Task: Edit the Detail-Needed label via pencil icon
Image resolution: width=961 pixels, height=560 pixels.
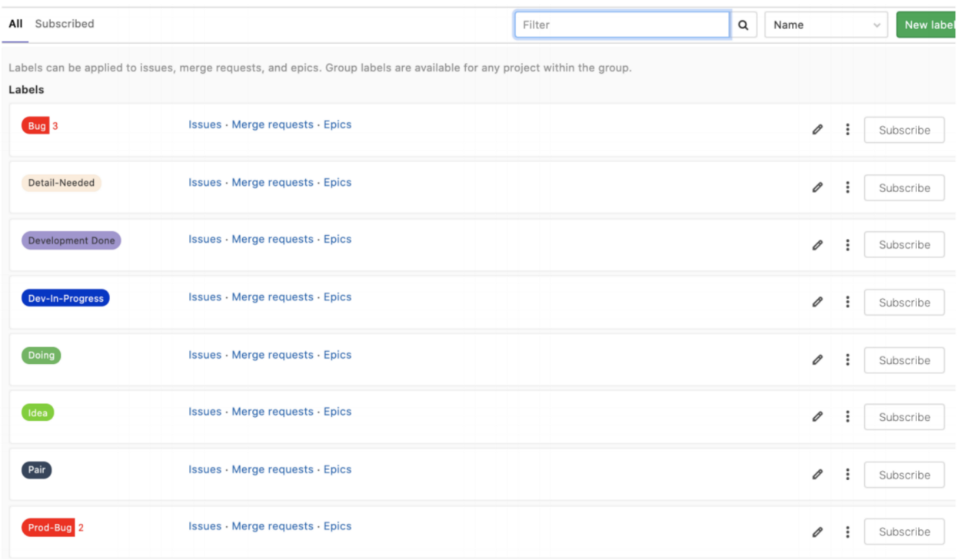Action: (x=817, y=187)
